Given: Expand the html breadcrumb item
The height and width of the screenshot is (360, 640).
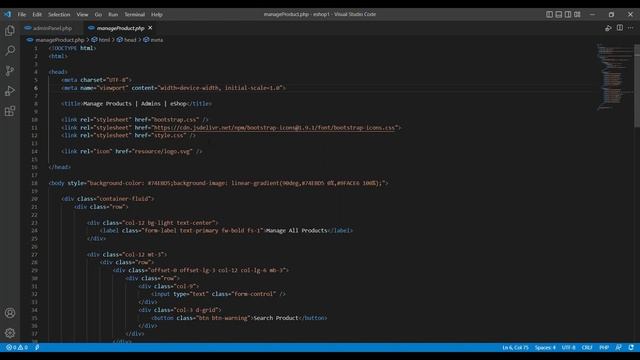Looking at the screenshot, I should [104, 40].
